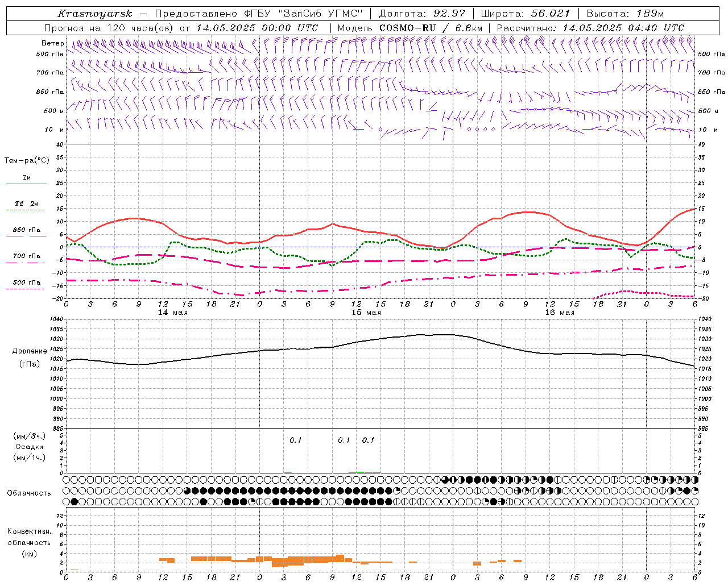Viewport: 728px width, 582px height.
Task: Click the Прогноз на 120 часа(ов) text
Action: click(x=109, y=28)
